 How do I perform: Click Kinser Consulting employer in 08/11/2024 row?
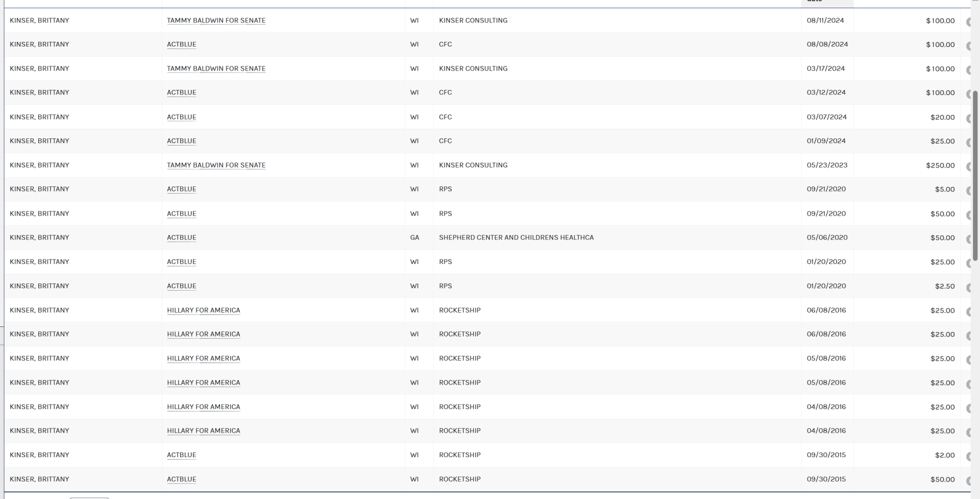[473, 20]
